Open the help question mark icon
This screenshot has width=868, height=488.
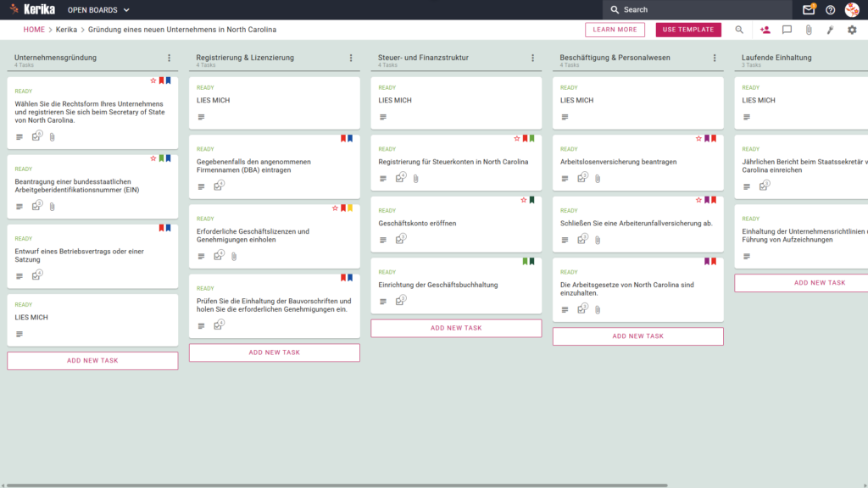click(831, 10)
